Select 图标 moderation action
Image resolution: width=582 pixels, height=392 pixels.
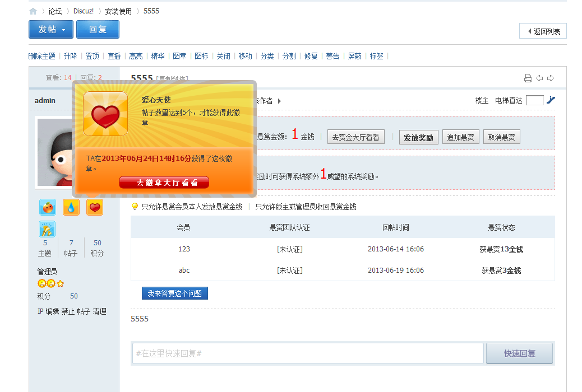(201, 56)
